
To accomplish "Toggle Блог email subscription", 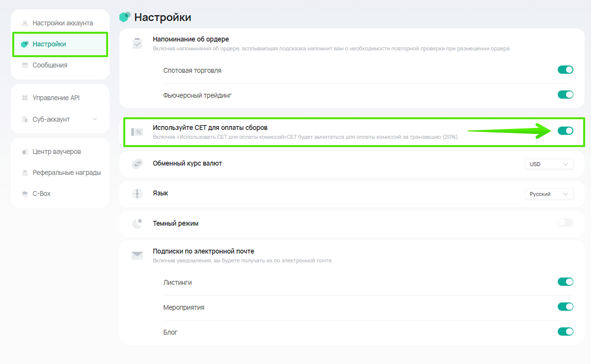I will point(566,332).
